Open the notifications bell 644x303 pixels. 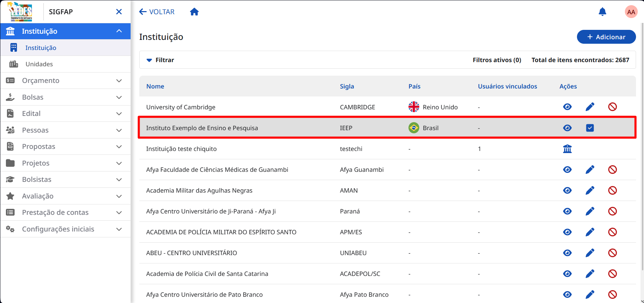coord(602,12)
